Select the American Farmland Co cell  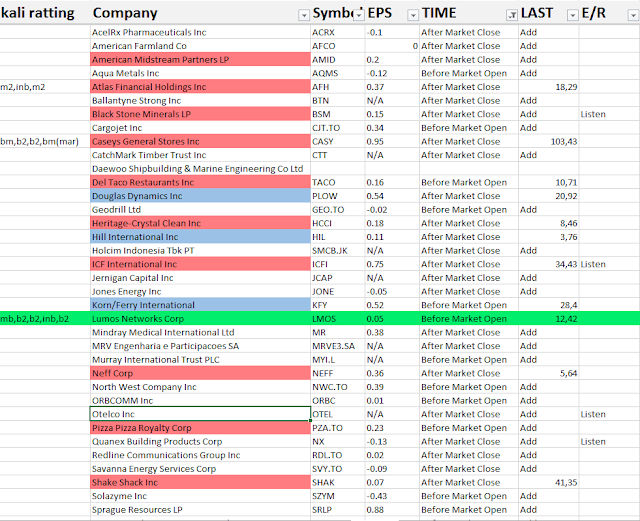tap(200, 46)
